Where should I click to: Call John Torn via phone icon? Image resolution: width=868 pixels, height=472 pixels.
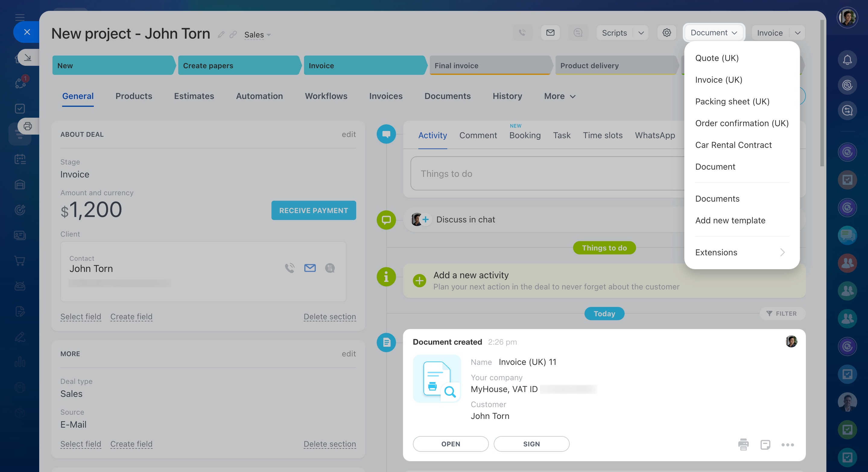click(290, 268)
